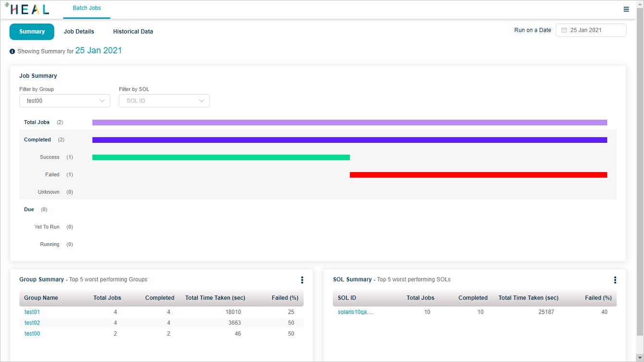The width and height of the screenshot is (644, 362).
Task: Expand the Filter by Group dropdown
Action: [64, 101]
